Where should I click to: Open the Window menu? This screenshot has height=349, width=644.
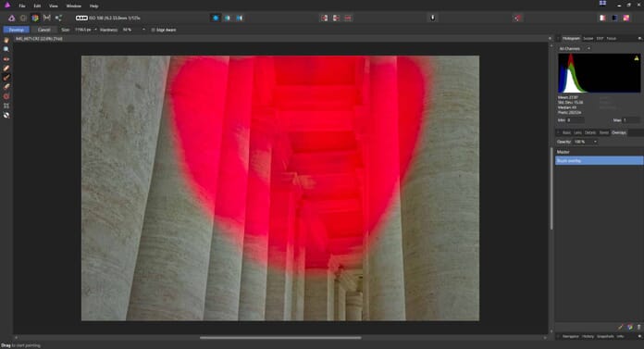73,6
